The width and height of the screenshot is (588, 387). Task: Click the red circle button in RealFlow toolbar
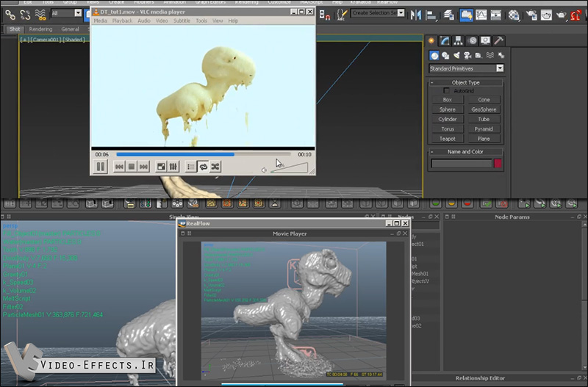click(467, 203)
